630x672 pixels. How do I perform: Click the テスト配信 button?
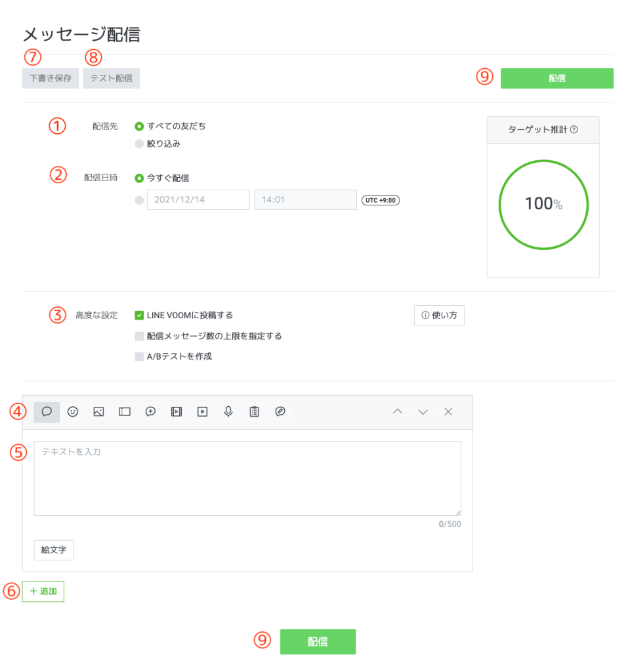point(111,79)
